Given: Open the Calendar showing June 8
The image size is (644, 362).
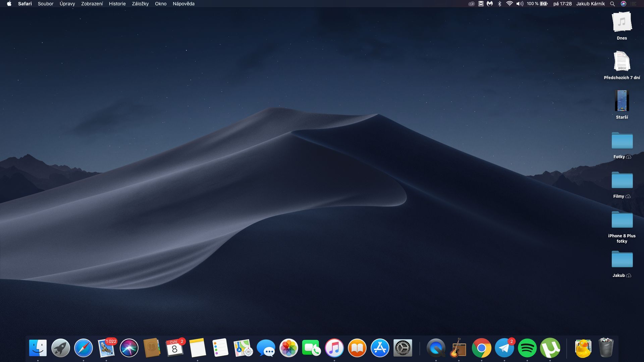Looking at the screenshot, I should tap(175, 348).
